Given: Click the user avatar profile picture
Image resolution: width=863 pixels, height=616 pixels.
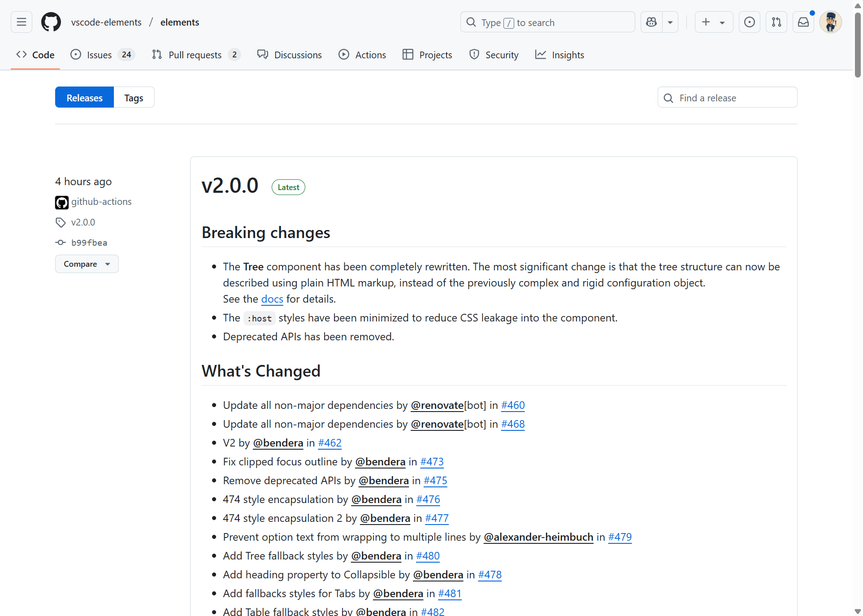Looking at the screenshot, I should pyautogui.click(x=830, y=22).
